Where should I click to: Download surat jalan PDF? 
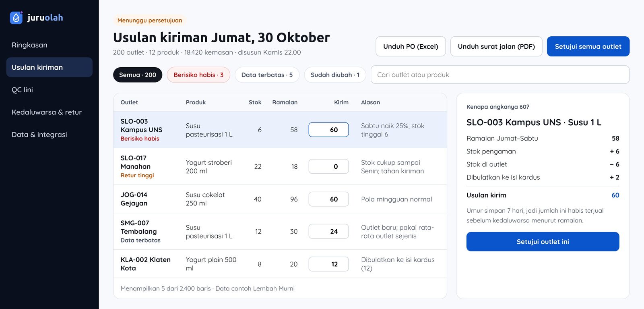point(496,46)
